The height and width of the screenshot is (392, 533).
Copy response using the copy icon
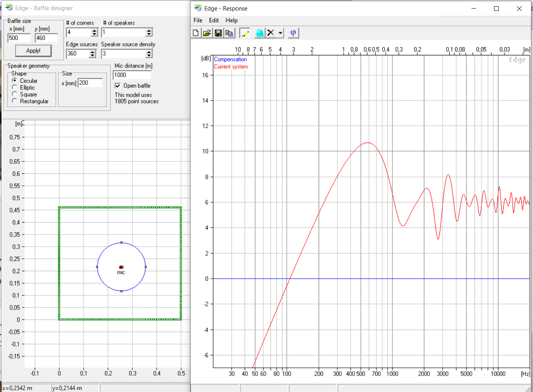pos(229,33)
